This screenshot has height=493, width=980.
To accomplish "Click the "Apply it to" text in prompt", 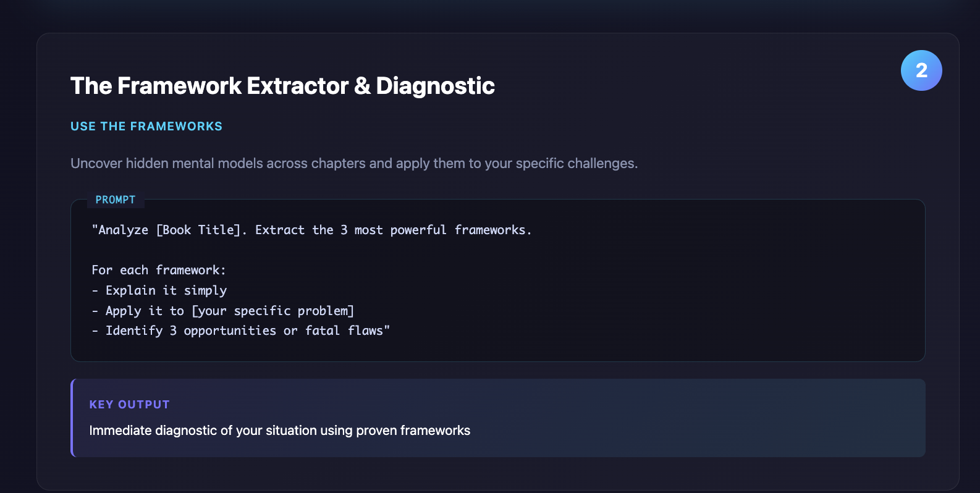I will (x=144, y=311).
